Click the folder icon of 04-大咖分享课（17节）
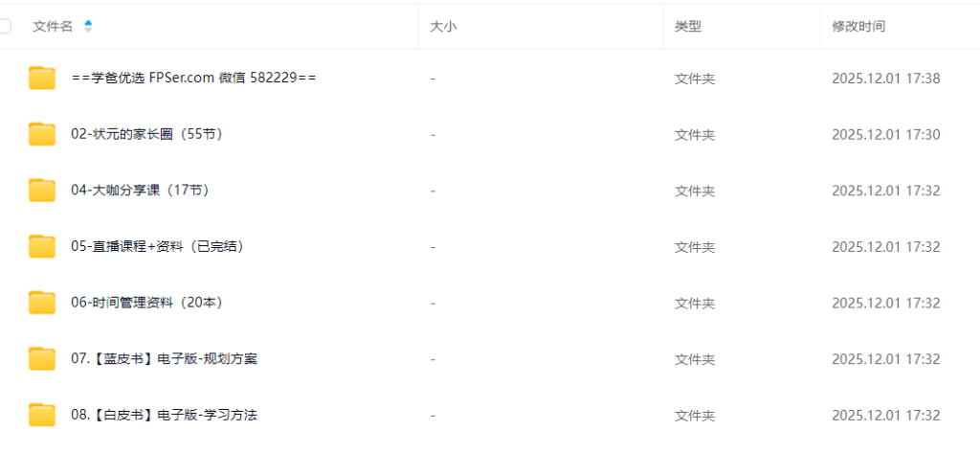This screenshot has height=453, width=980. click(42, 191)
